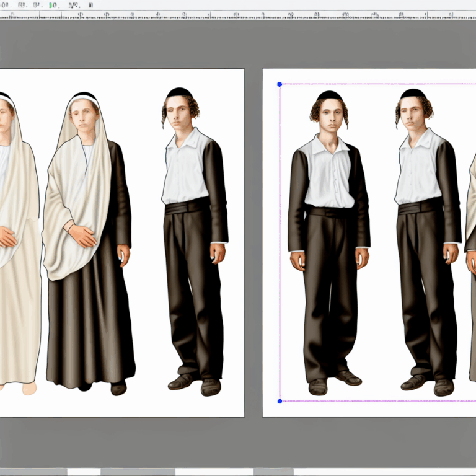The width and height of the screenshot is (476, 476).
Task: Click the long white bottom scrollbar segment on the right
Action: [384, 472]
